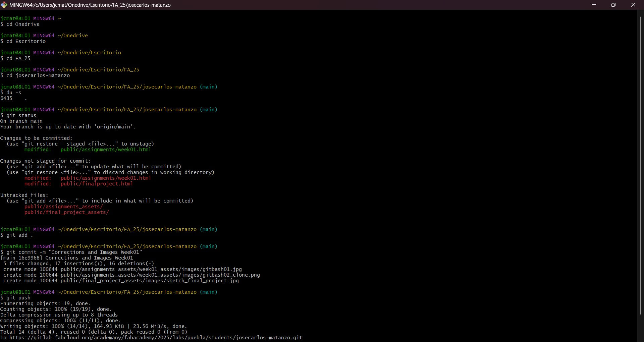Click "Your branch is up to date" line
644x342 pixels.
pos(68,127)
